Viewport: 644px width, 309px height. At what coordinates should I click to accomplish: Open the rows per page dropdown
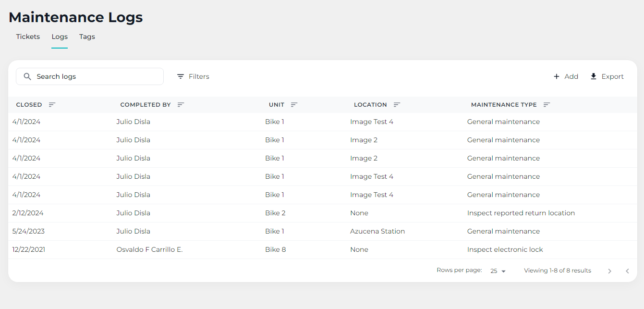coord(498,271)
